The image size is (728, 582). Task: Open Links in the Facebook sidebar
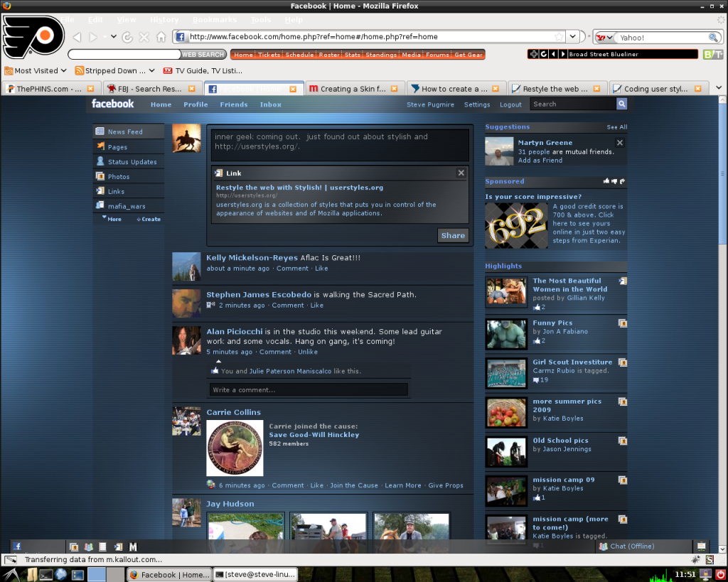point(129,191)
